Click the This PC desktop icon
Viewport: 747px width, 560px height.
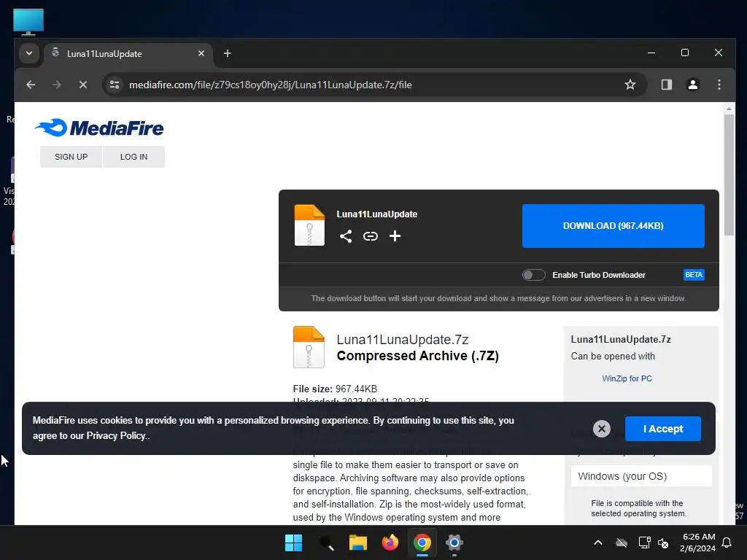[x=28, y=22]
